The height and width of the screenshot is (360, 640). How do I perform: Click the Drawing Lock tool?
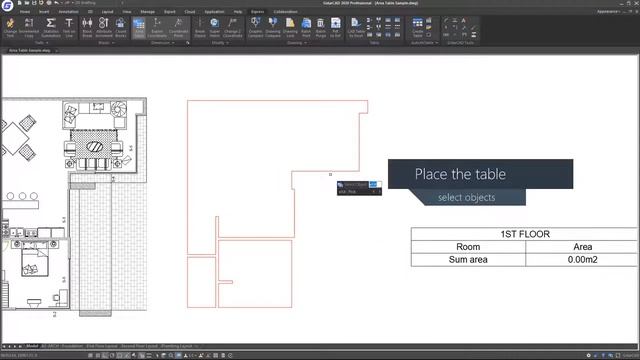coord(290,28)
